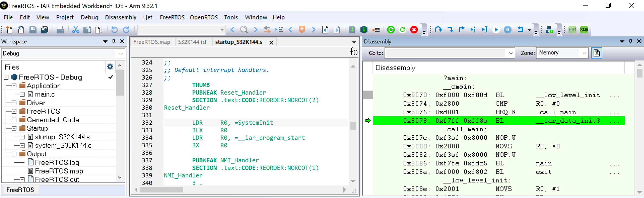
Task: Close the startup_S32K144.s tab
Action: tap(271, 42)
